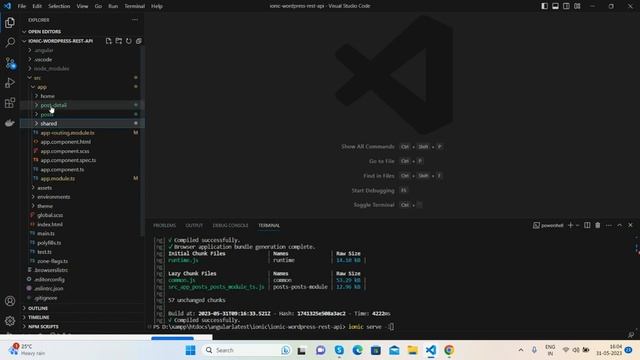
Task: Expand the TIMELINE section
Action: [82, 317]
